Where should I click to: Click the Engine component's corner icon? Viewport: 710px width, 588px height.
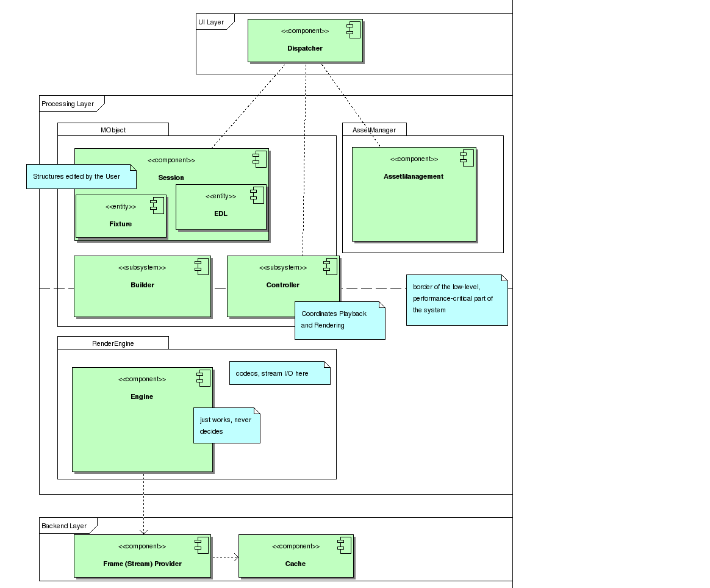point(203,378)
